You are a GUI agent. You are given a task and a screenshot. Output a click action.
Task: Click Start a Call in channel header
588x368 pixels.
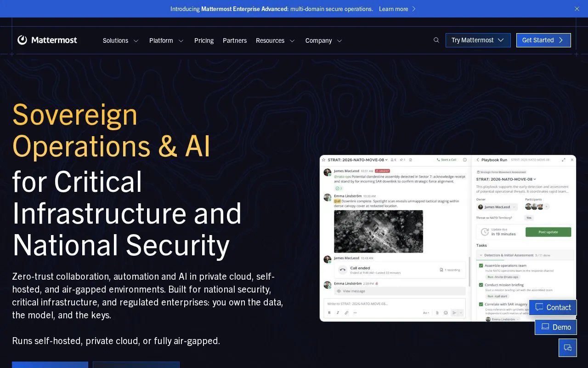coord(447,160)
